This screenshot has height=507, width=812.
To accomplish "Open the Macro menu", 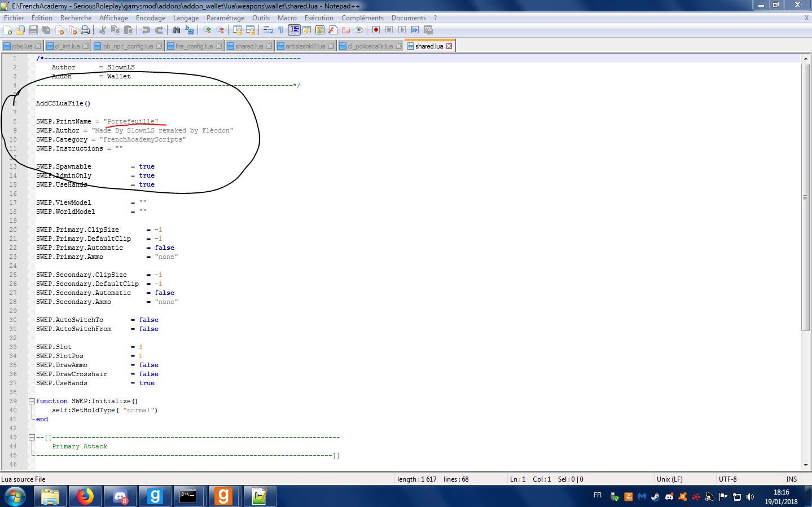I will pyautogui.click(x=287, y=18).
